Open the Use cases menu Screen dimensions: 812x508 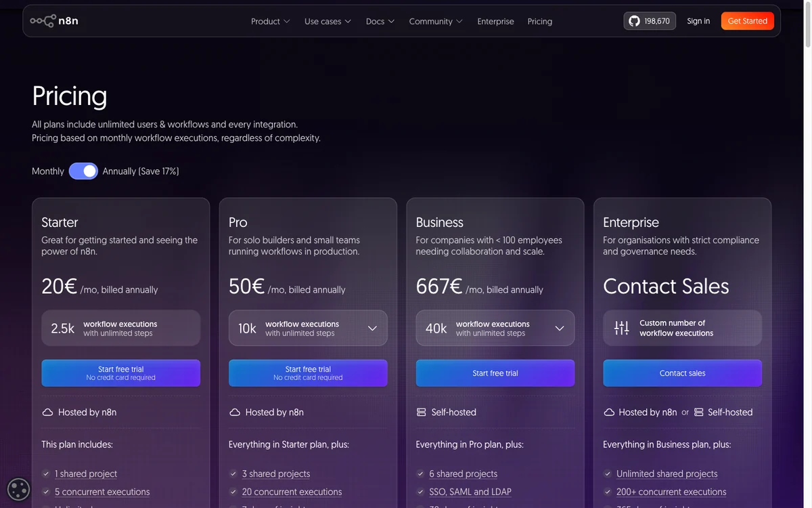pos(328,21)
